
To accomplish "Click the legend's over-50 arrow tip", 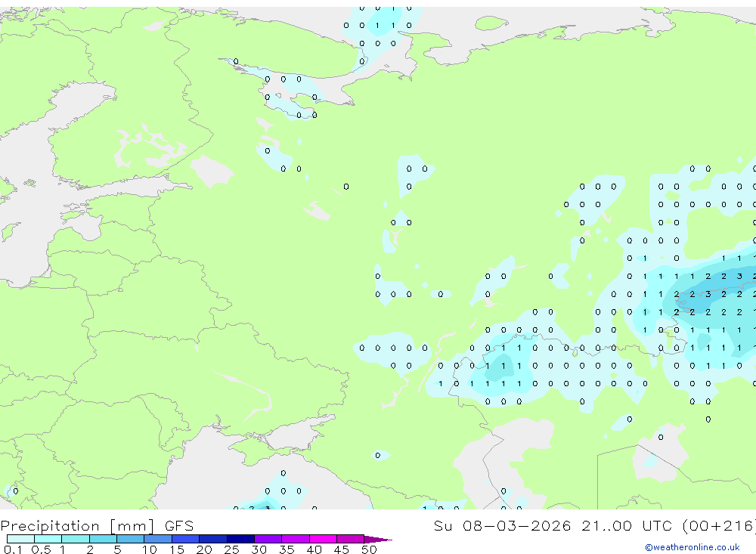I will point(378,540).
